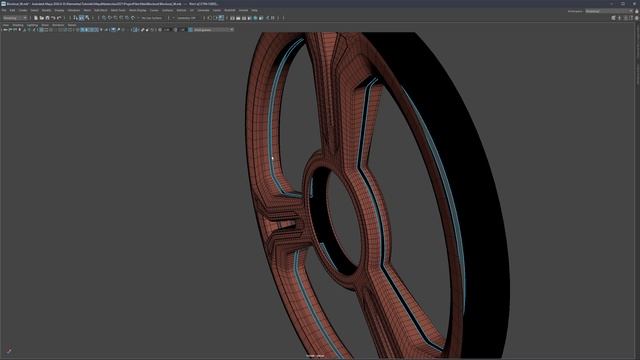
Task: Toggle X-Ray icon in panel toolbar
Action: coord(142,29)
